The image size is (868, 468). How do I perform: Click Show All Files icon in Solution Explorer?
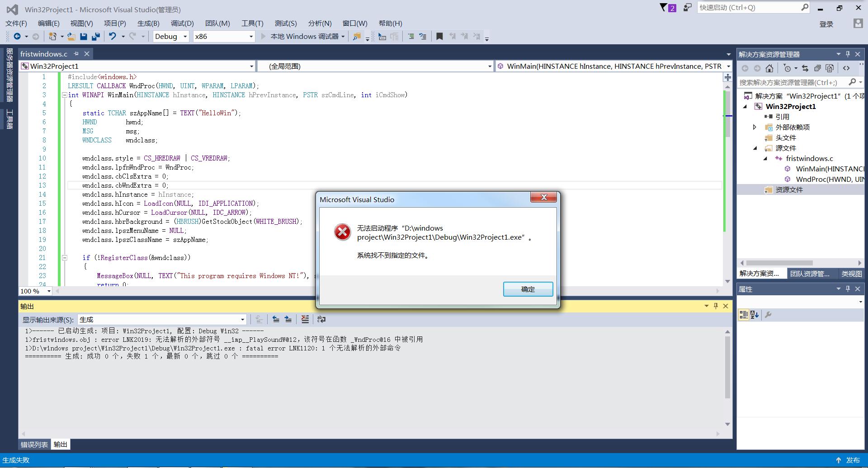830,68
